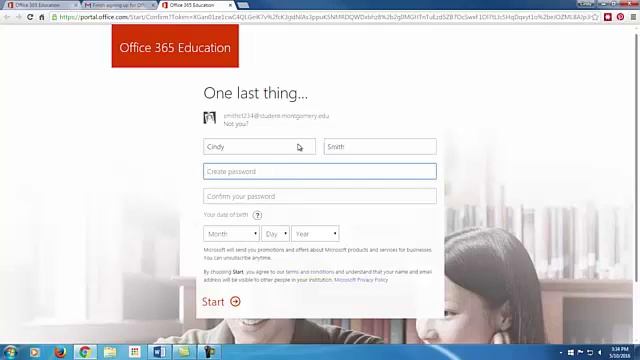Click the last name field containing Smith
The width and height of the screenshot is (640, 360).
(x=380, y=147)
